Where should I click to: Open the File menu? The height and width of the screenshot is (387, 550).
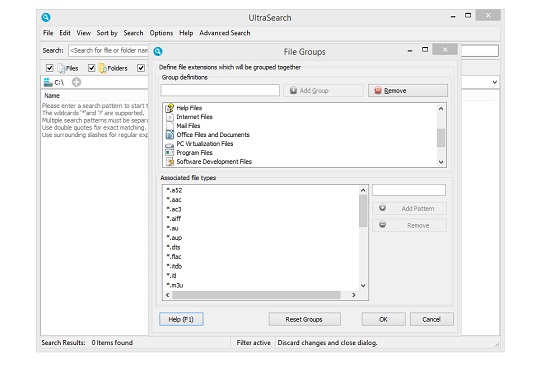click(x=48, y=33)
